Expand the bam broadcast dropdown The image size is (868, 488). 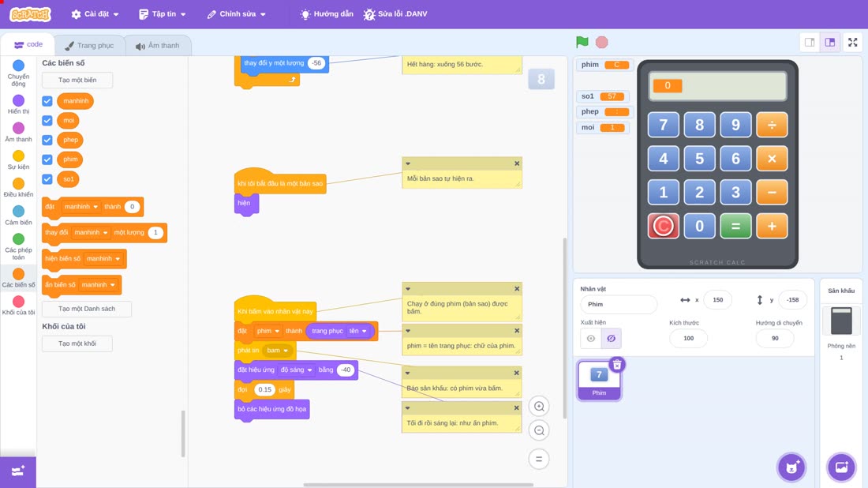tap(277, 350)
